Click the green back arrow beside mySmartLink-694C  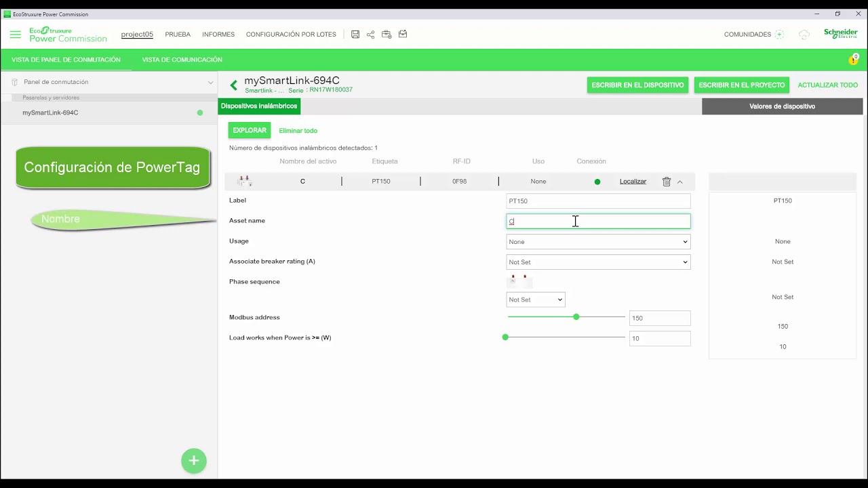click(x=233, y=85)
